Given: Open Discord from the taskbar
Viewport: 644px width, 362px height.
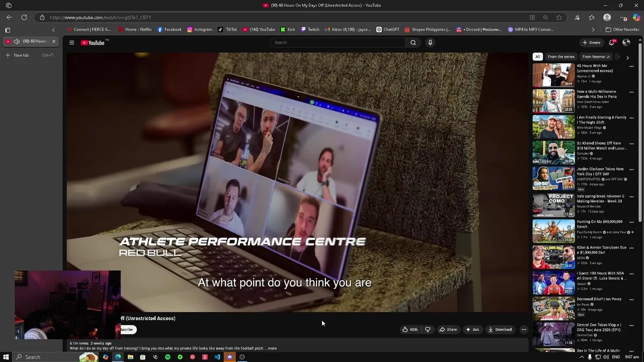Looking at the screenshot, I should (x=229, y=357).
